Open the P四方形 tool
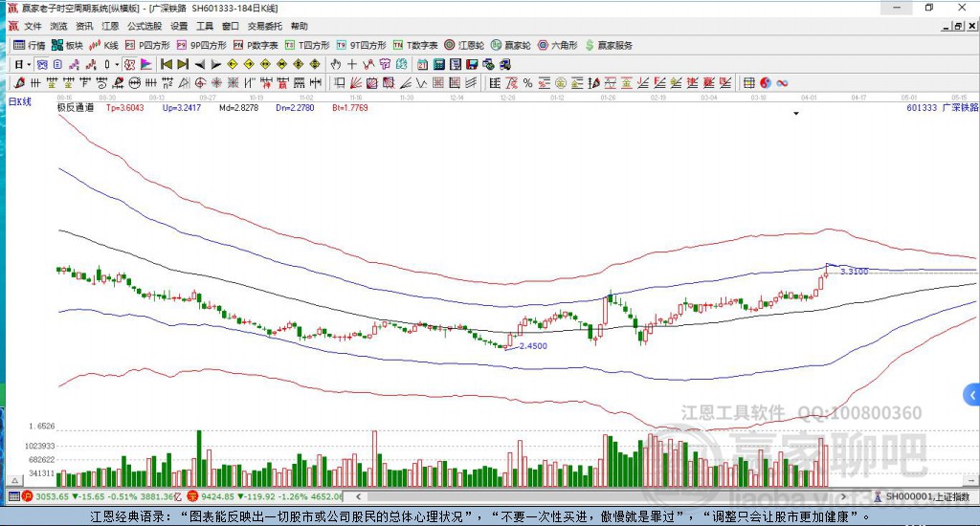This screenshot has height=526, width=980. [147, 45]
